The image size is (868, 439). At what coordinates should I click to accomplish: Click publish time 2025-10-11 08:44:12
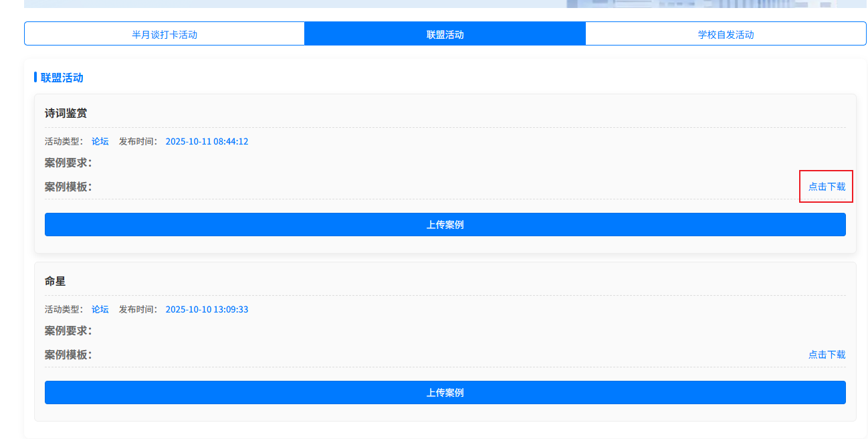[207, 141]
